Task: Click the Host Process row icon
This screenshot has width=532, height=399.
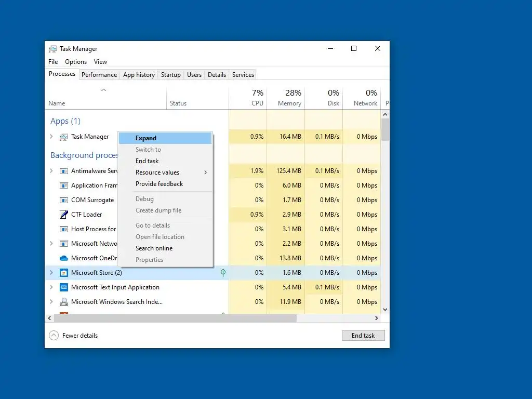Action: click(64, 229)
